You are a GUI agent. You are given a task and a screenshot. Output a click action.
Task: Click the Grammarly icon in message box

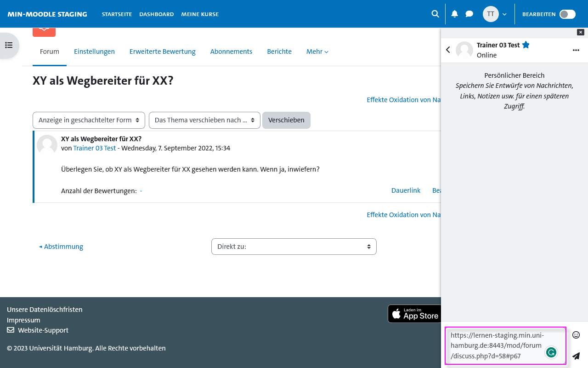pyautogui.click(x=551, y=353)
